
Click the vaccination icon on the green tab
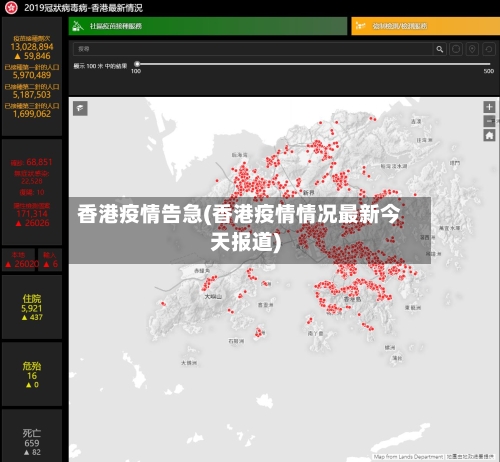78,26
